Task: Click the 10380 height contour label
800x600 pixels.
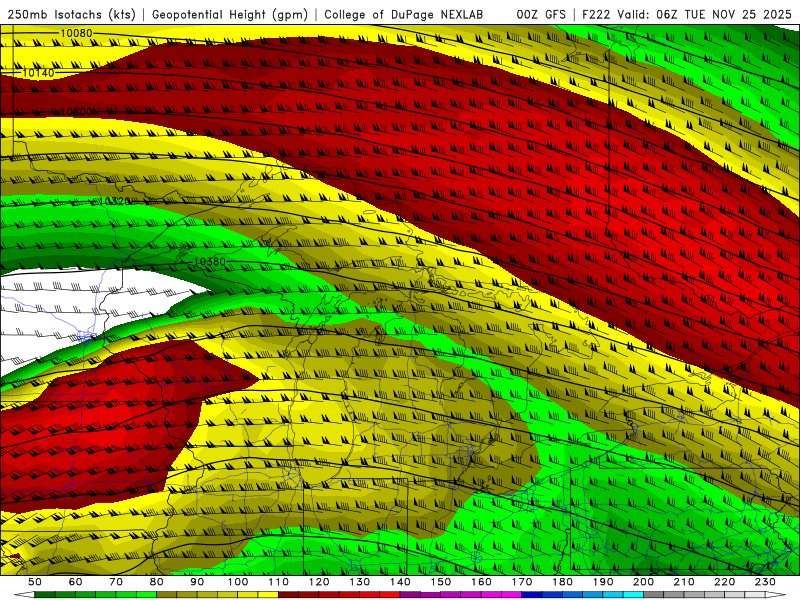Action: (210, 262)
